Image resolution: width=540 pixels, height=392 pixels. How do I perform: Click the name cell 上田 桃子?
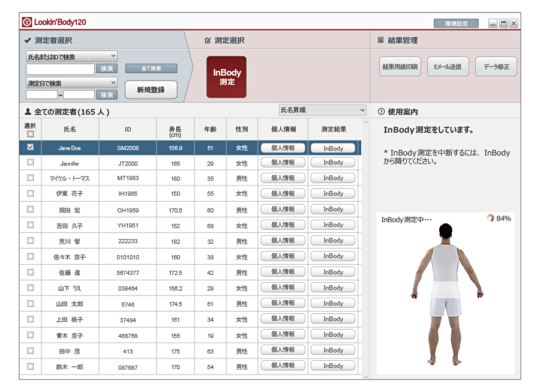coord(70,319)
